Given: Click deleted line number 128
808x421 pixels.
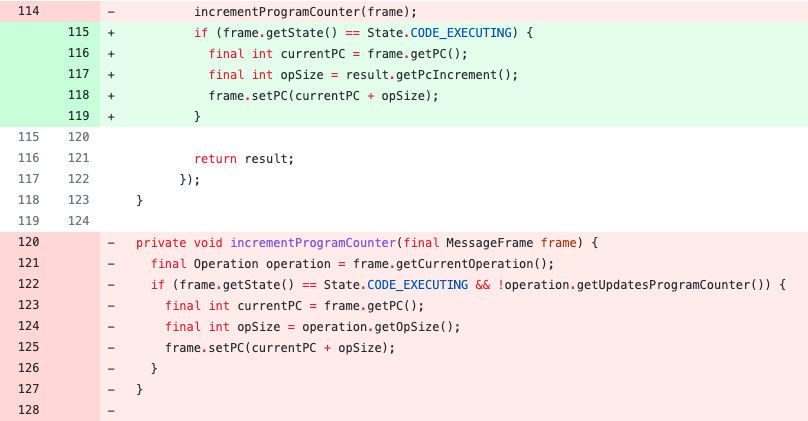Looking at the screenshot, I should click(28, 410).
